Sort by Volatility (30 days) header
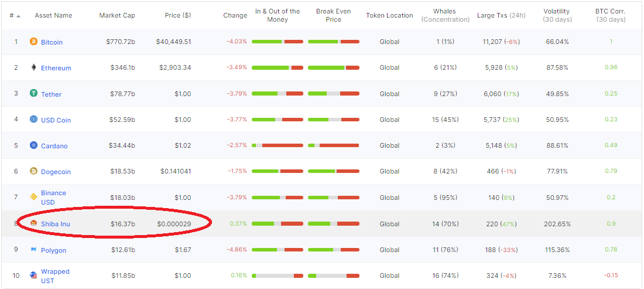 tap(557, 15)
